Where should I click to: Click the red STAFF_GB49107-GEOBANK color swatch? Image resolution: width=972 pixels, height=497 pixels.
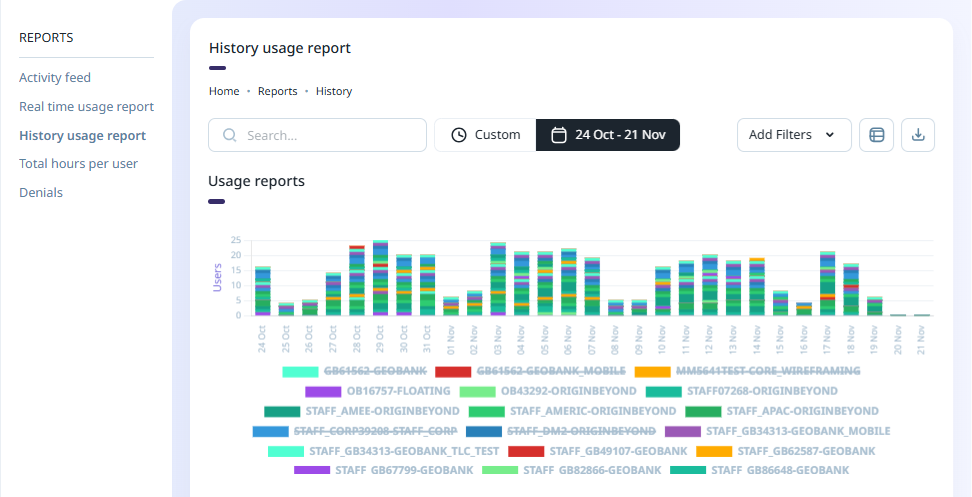coord(526,451)
